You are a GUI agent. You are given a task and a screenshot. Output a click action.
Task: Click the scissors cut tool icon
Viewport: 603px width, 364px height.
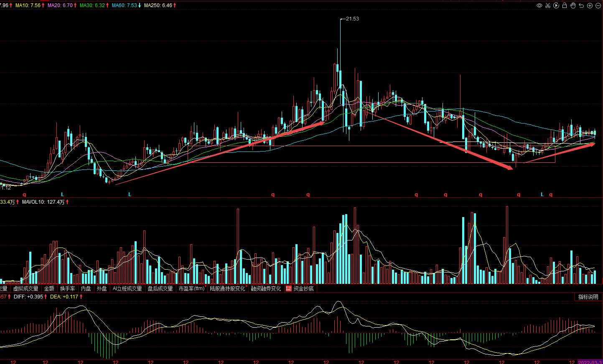548,5
